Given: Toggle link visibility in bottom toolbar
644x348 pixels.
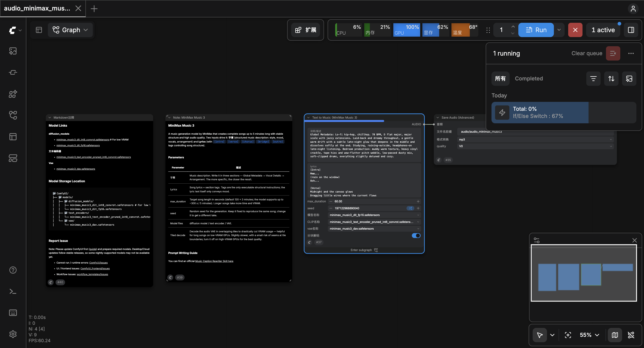Looking at the screenshot, I should click(631, 335).
